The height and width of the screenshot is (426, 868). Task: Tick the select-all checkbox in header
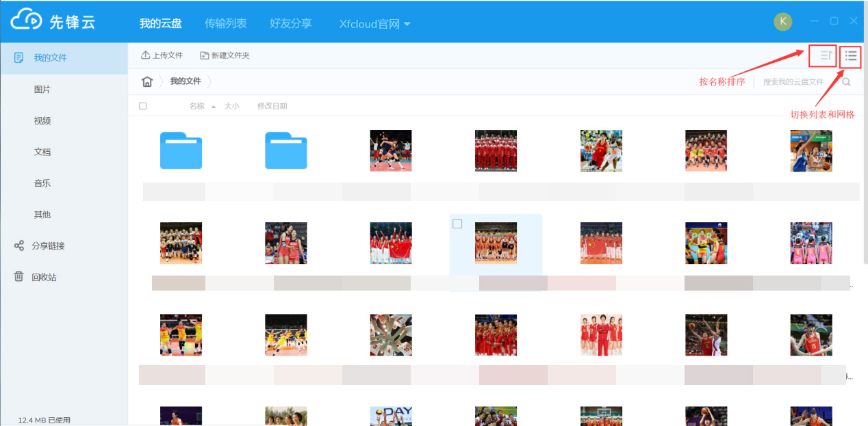pos(142,106)
